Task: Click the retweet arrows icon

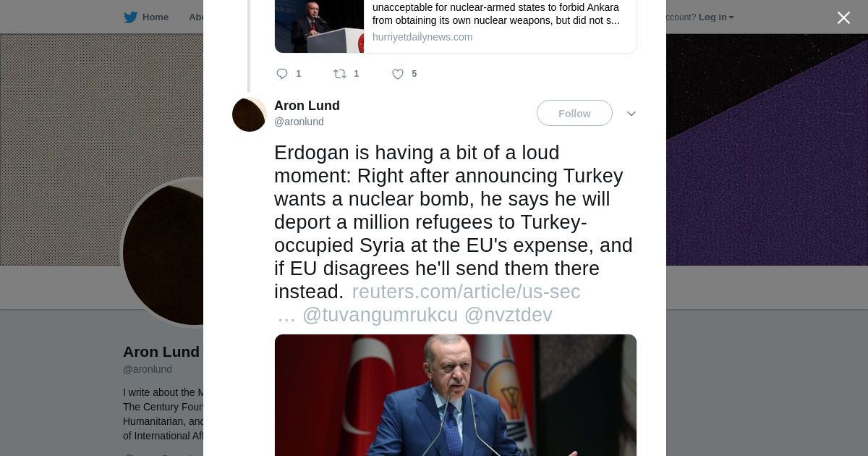Action: click(x=340, y=74)
